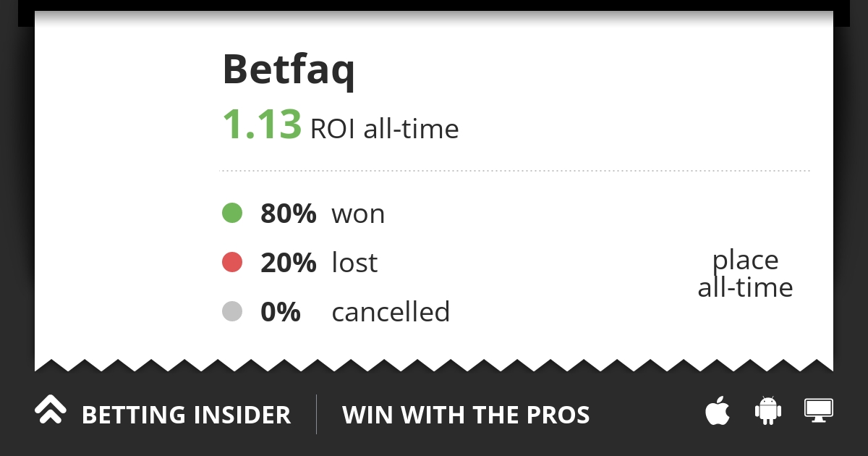Image resolution: width=868 pixels, height=456 pixels.
Task: Select the ROI all-time label
Action: 384,129
